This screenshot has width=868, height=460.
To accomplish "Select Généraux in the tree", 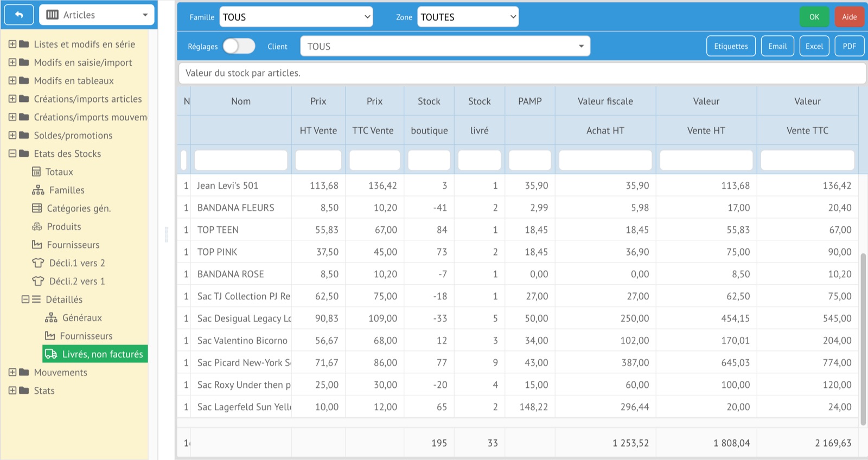I will coord(82,318).
